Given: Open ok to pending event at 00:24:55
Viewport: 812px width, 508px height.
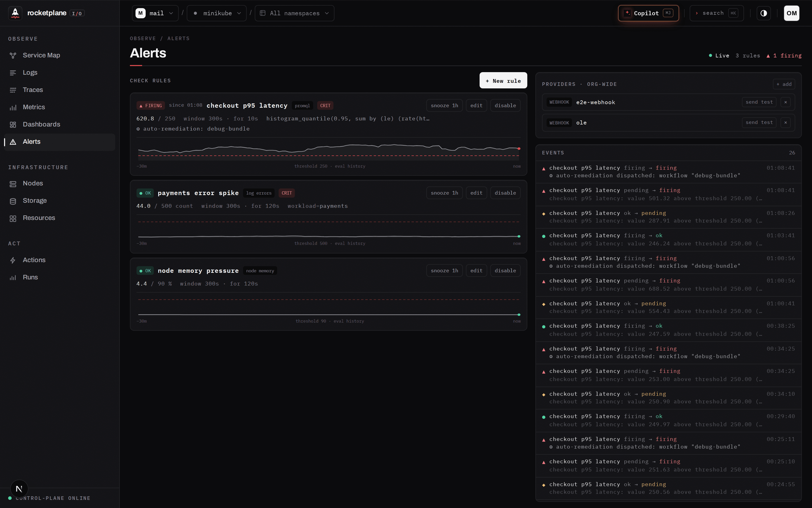Looking at the screenshot, I should (668, 488).
